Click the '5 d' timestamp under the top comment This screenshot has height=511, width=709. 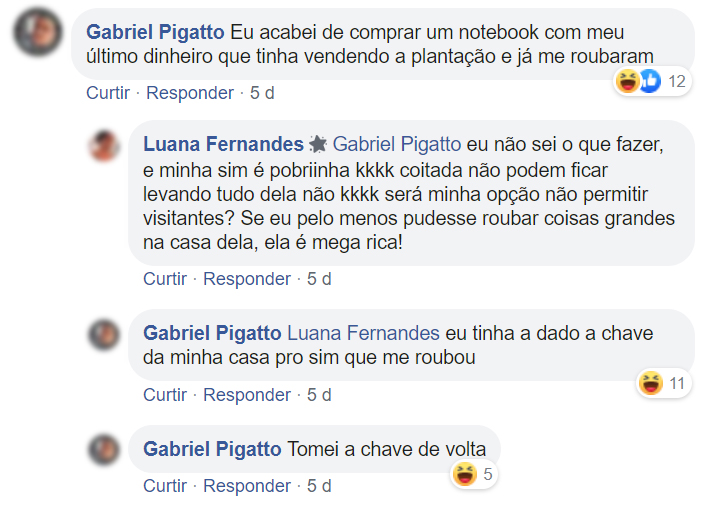(x=262, y=93)
